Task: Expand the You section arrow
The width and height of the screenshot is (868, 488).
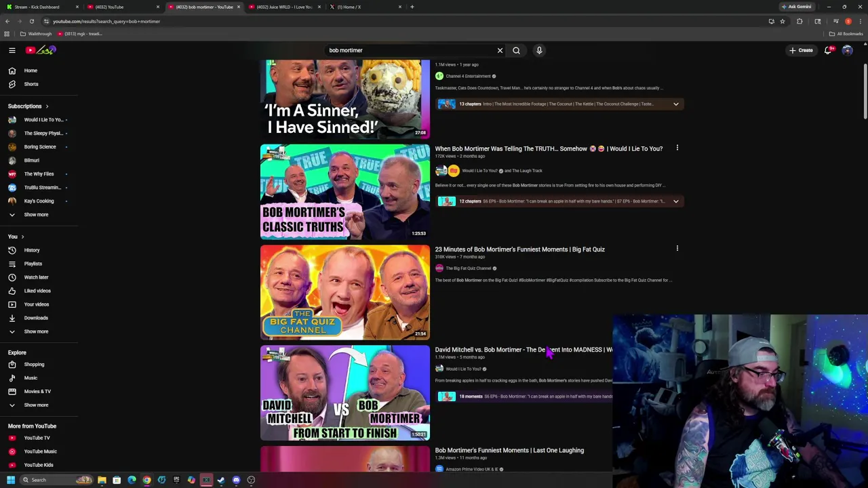Action: [x=22, y=237]
